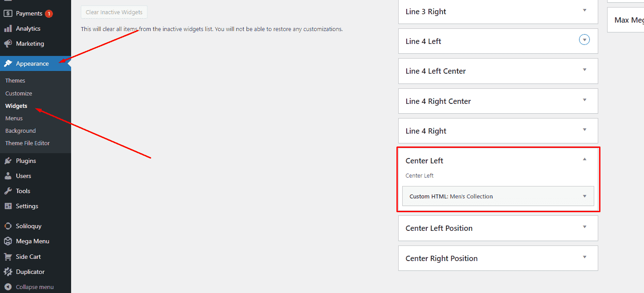644x293 pixels.
Task: Click the Plugins plug icon
Action: (8, 161)
